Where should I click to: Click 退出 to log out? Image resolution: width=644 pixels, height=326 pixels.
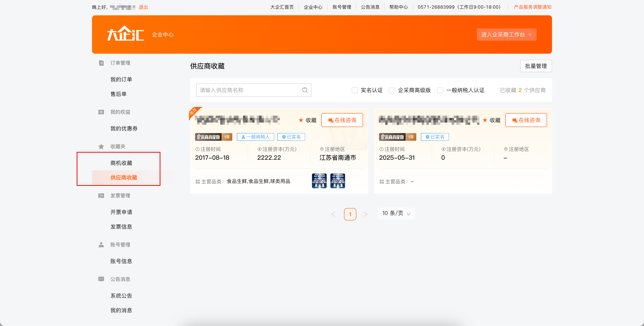coord(143,7)
